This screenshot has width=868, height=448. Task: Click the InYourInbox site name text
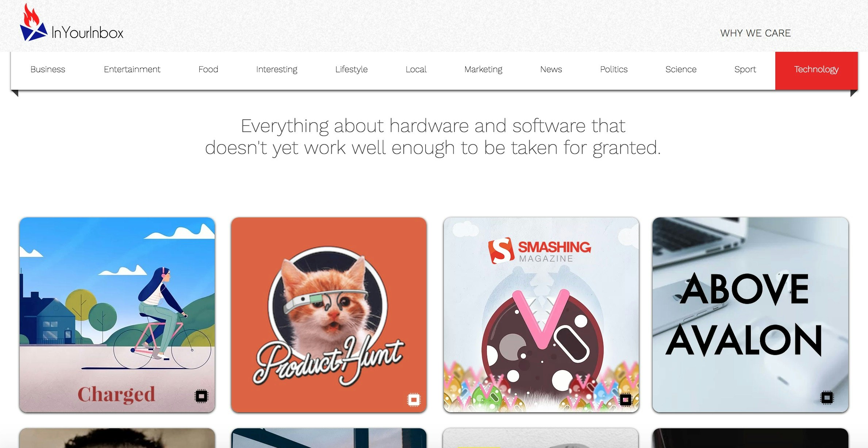[88, 33]
